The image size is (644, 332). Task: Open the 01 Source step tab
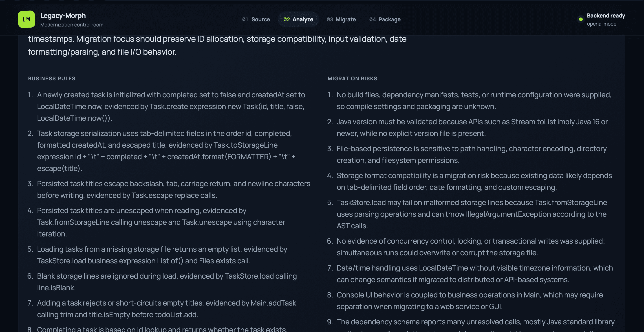(256, 20)
